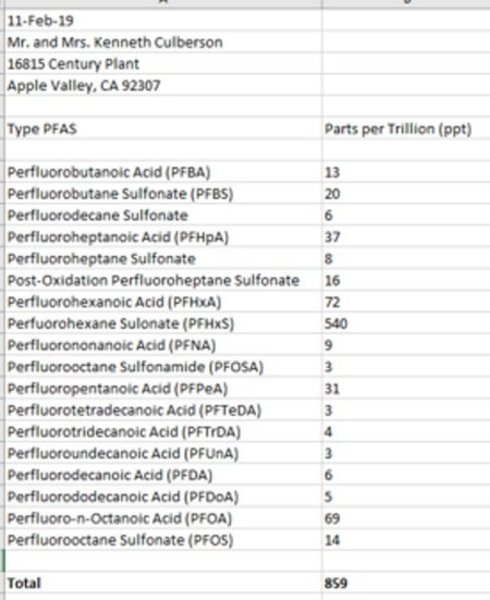Click the PFPeA value 31
Image resolution: width=490 pixels, height=600 pixels.
pos(406,388)
